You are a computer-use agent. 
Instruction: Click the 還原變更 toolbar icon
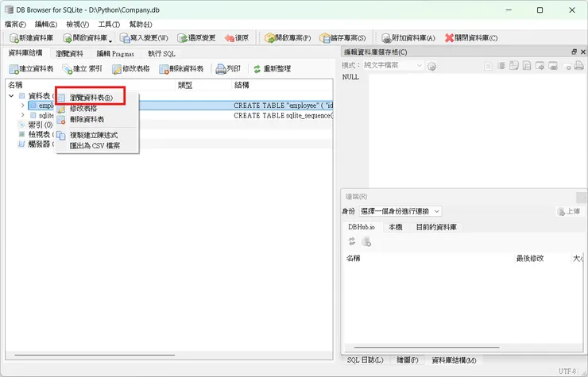[182, 38]
